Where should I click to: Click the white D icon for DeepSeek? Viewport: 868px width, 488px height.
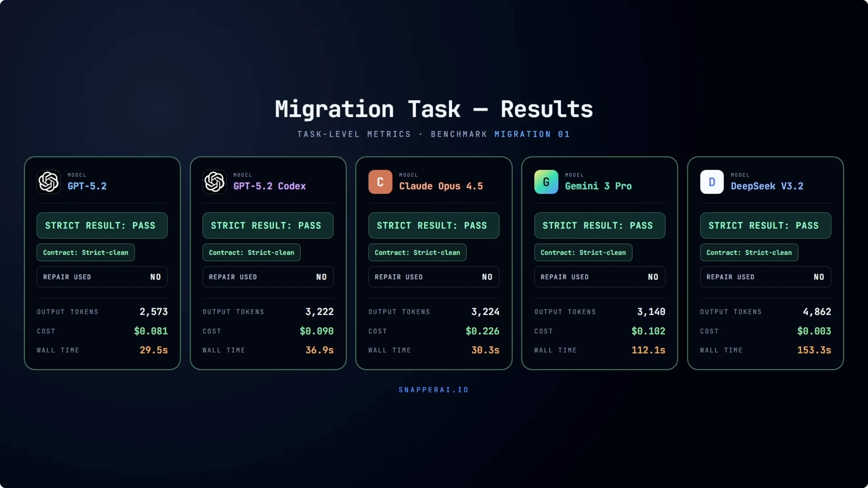[712, 182]
